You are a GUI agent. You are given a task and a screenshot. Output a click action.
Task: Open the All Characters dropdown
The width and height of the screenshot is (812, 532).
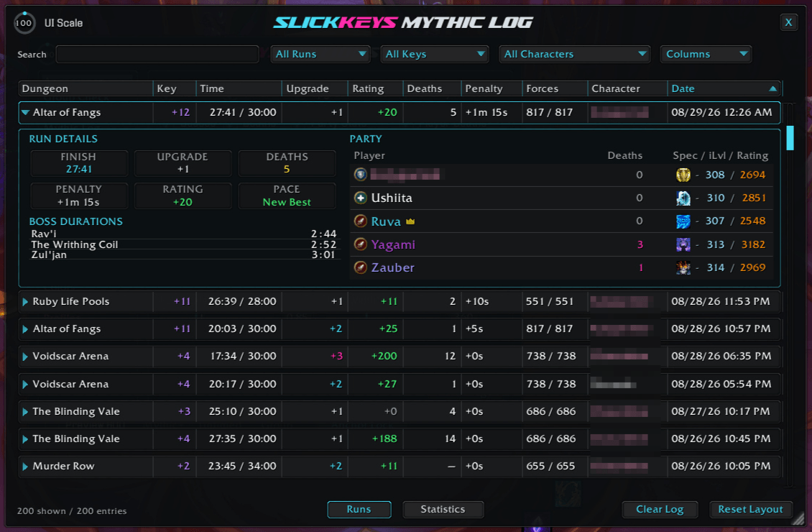click(574, 55)
